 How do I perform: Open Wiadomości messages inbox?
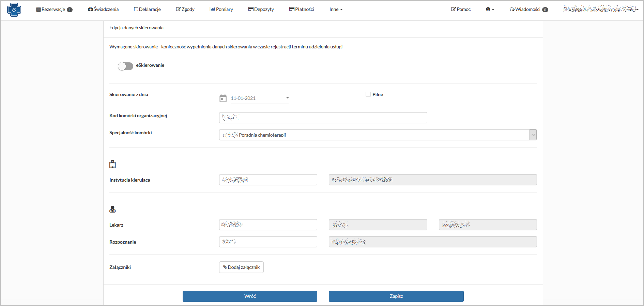tap(528, 10)
